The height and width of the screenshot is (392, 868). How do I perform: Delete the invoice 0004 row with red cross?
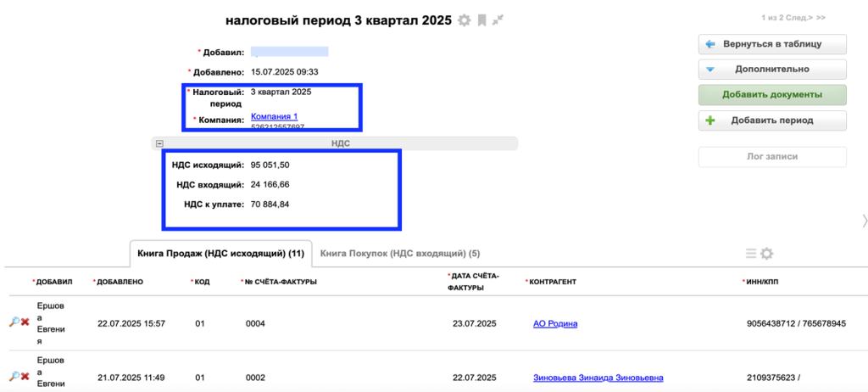point(25,322)
